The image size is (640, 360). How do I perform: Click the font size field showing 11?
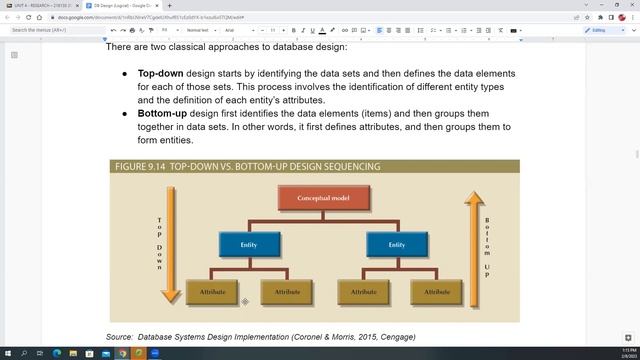pyautogui.click(x=273, y=30)
